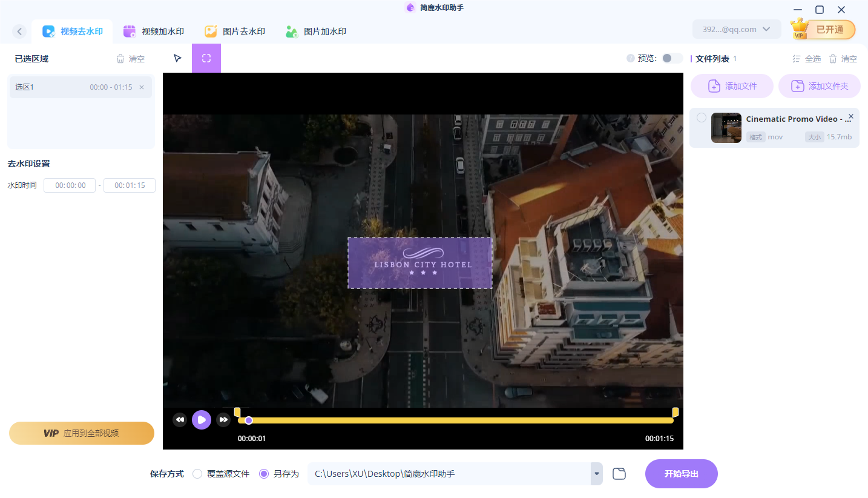Screen dimensions: 868x498
Task: Check the Cinematic Promo Video file selector
Action: [x=701, y=118]
